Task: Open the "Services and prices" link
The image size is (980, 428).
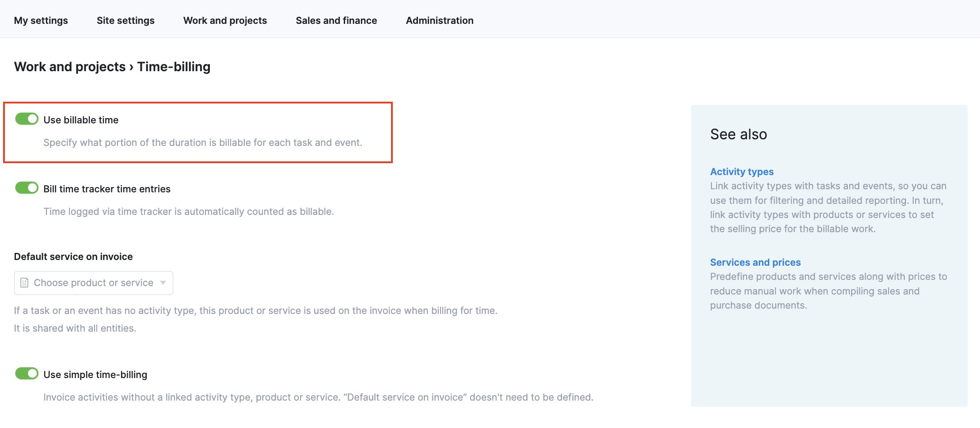Action: pos(755,262)
